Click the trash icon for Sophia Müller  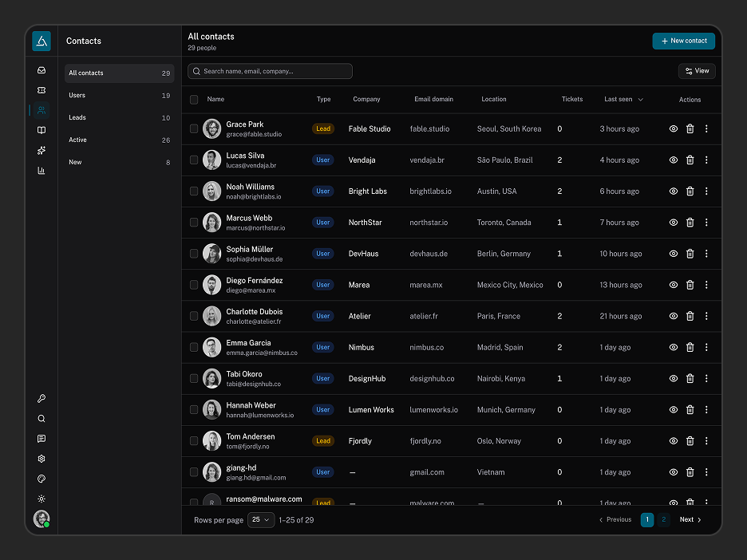coord(690,254)
